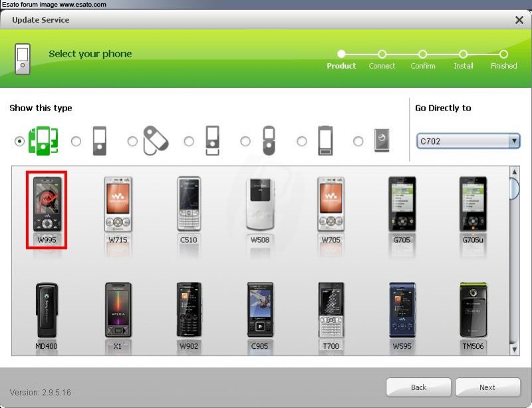Screen dimensions: 532x408
Task: Click the phone list scrollbar thumb
Action: (x=514, y=188)
